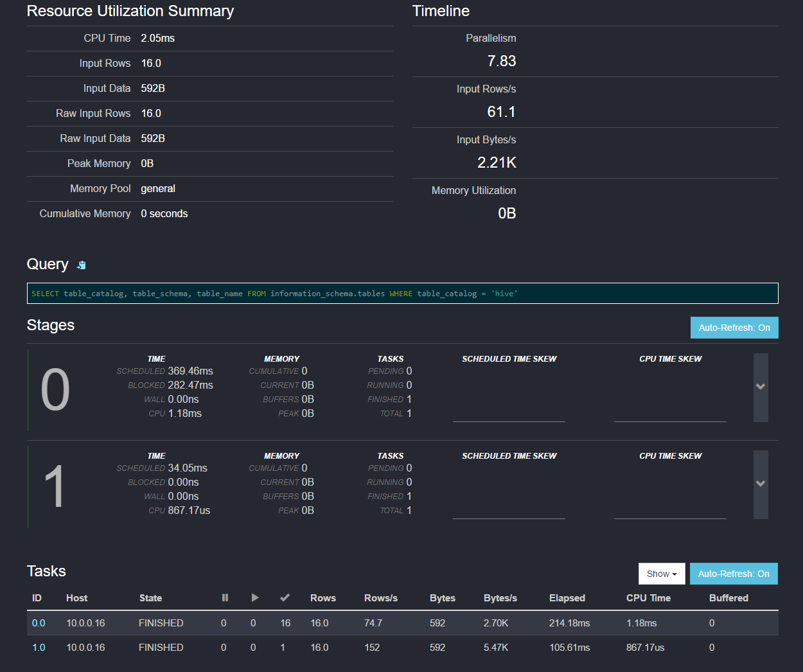Screen dimensions: 803x672
Task: Click the large stage number 1
Action: pos(55,487)
